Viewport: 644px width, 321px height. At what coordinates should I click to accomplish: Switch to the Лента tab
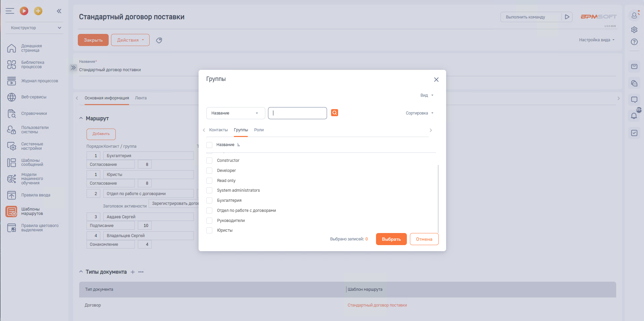click(141, 98)
